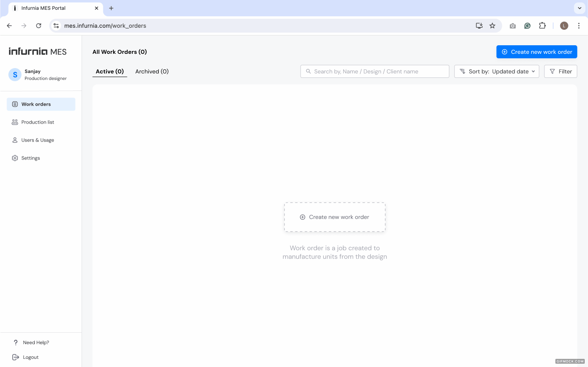This screenshot has height=367, width=588.
Task: Bookmark this page with the star icon
Action: pyautogui.click(x=493, y=26)
